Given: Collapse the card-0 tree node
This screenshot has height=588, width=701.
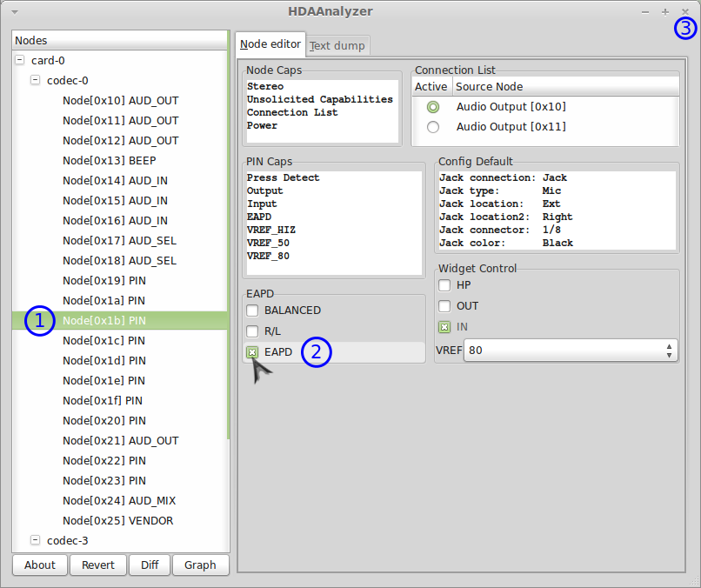Looking at the screenshot, I should coord(20,61).
